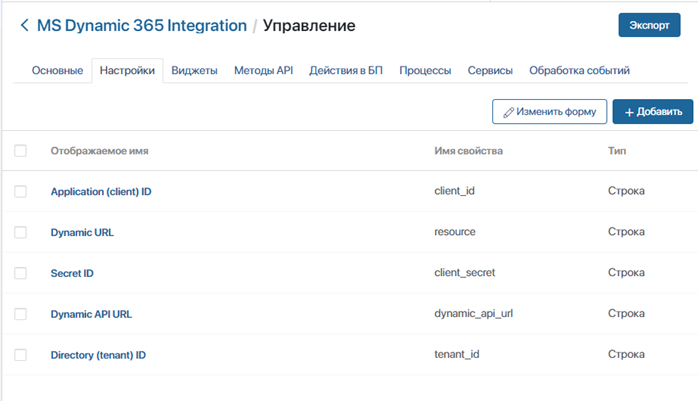
Task: Open the Виджеты tab
Action: (195, 70)
